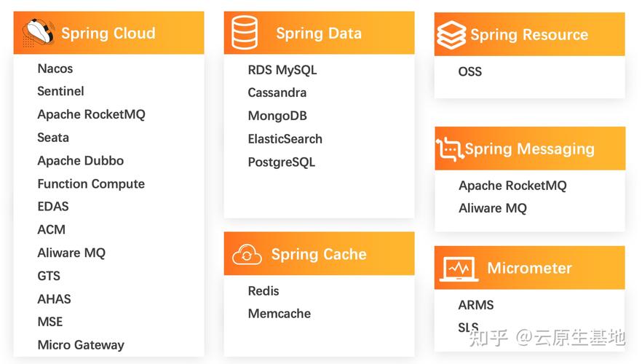This screenshot has height=364, width=642.
Task: Click the MSE entry
Action: point(50,322)
